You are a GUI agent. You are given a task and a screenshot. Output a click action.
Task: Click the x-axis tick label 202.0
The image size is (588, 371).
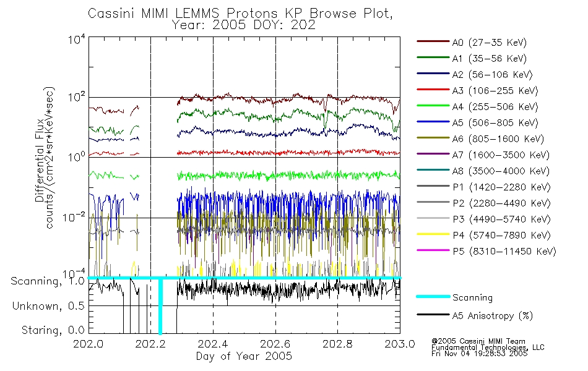click(88, 344)
